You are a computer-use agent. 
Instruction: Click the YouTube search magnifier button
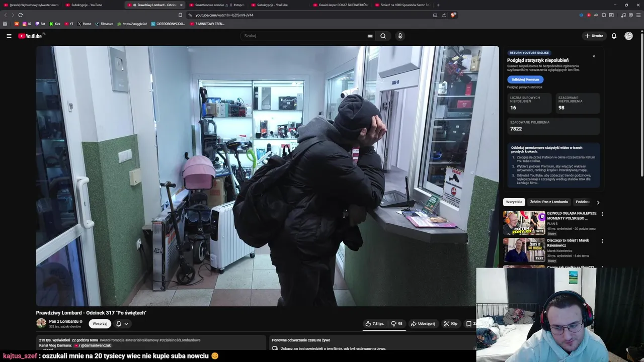(383, 36)
